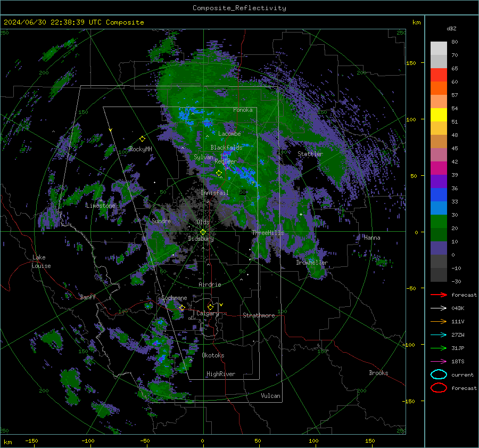
Task: Click the Olds map label
Action: click(x=203, y=222)
